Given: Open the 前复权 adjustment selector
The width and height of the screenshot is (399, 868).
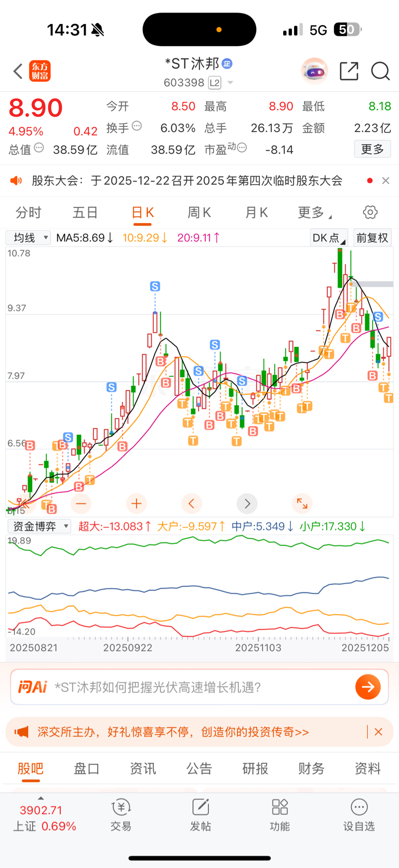Looking at the screenshot, I should click(373, 238).
